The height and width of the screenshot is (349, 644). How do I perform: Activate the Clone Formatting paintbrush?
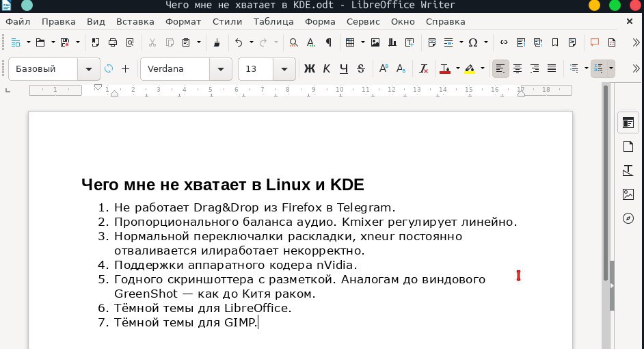(x=217, y=42)
